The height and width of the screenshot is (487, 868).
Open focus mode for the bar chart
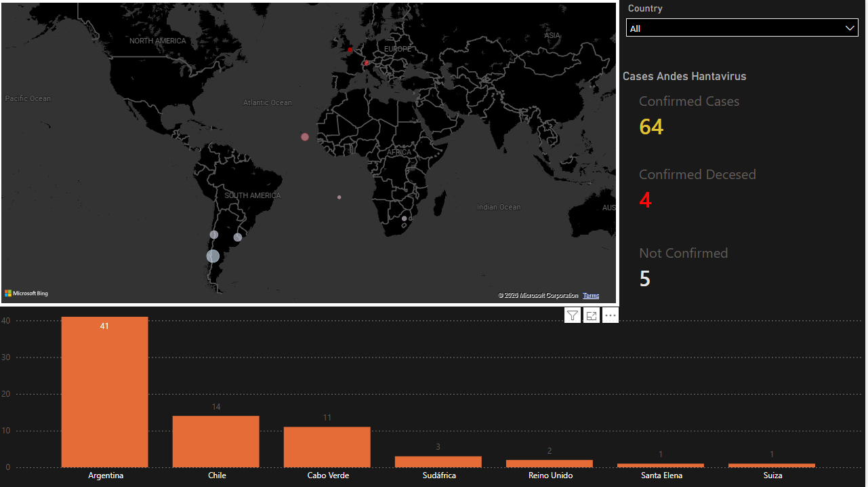pyautogui.click(x=592, y=315)
